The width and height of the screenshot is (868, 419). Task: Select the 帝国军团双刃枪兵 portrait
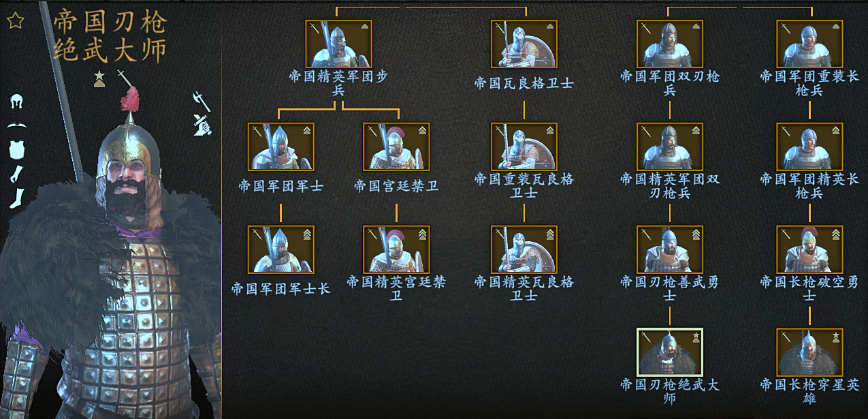tap(670, 44)
